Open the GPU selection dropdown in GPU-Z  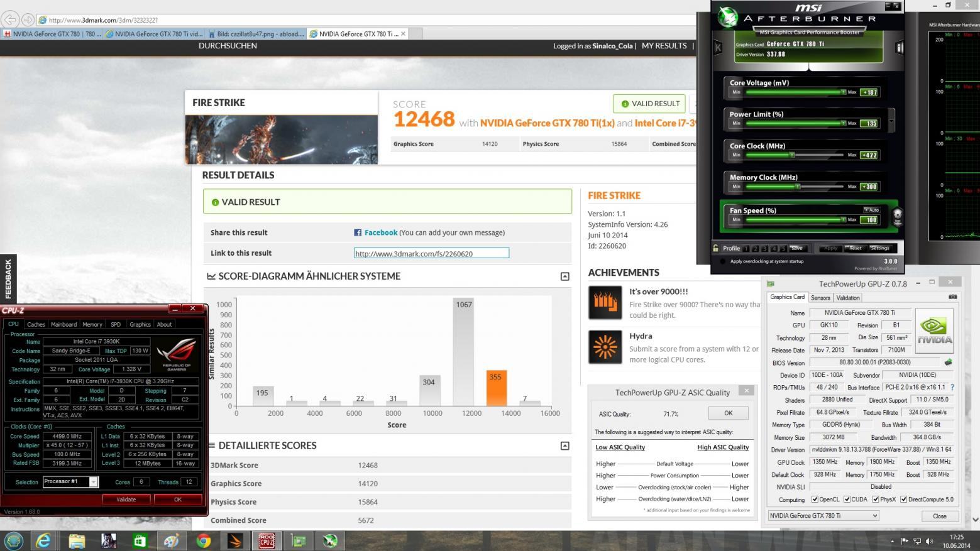[823, 516]
